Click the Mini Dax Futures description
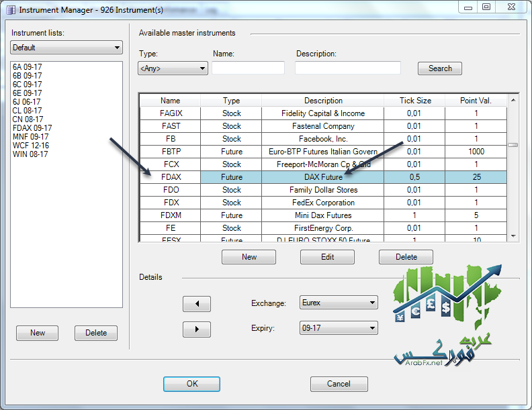The image size is (532, 410). [323, 215]
